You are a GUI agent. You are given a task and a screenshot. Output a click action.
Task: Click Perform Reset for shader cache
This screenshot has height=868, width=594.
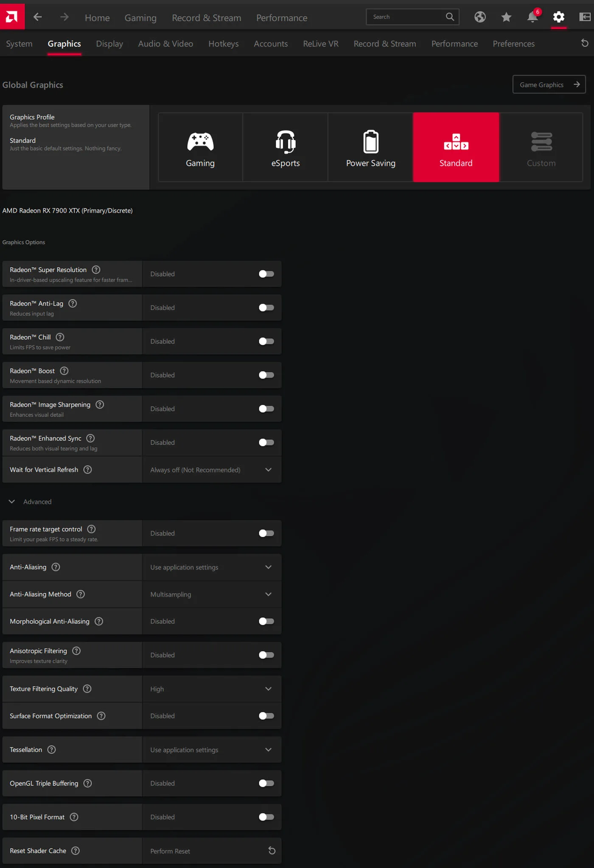pyautogui.click(x=212, y=851)
